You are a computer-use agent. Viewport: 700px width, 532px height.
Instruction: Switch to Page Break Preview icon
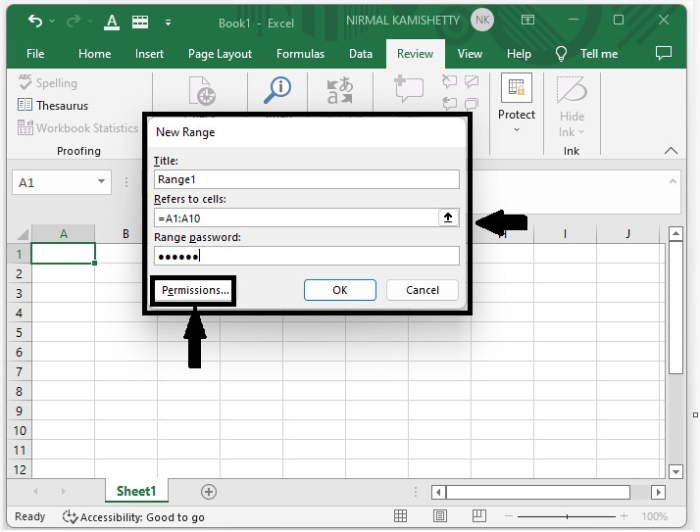pyautogui.click(x=479, y=516)
